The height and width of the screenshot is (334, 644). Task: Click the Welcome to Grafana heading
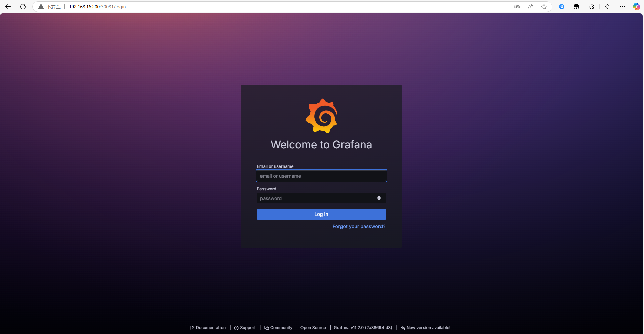tap(321, 145)
